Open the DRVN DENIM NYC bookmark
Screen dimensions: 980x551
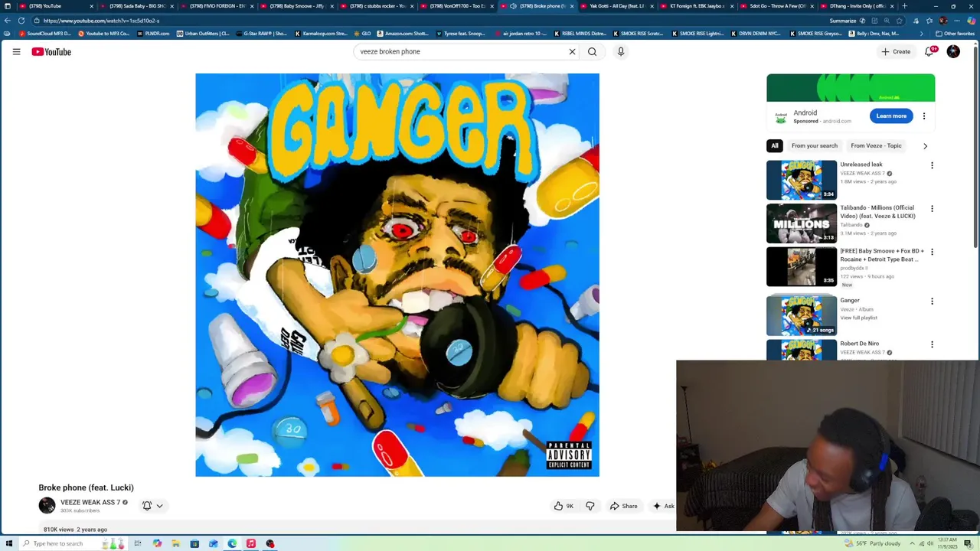tap(756, 34)
